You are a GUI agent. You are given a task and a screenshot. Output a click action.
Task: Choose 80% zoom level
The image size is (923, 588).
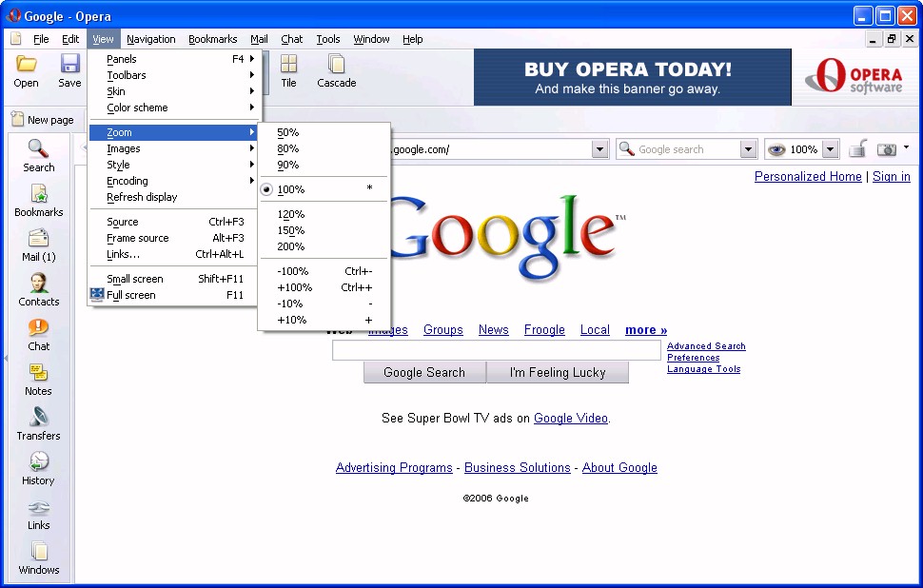click(324, 148)
